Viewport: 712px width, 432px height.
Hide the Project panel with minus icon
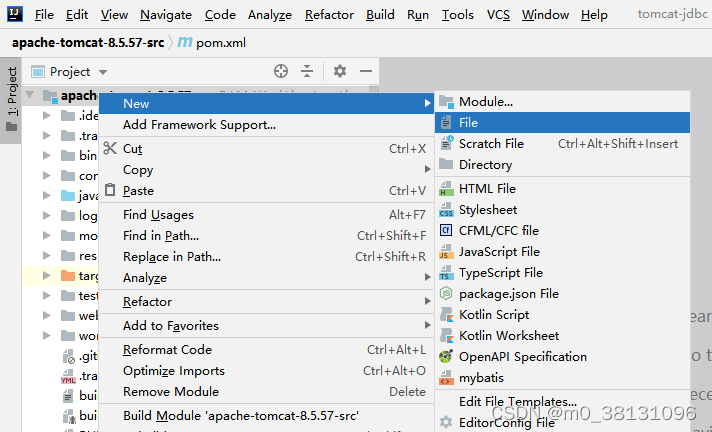tap(366, 71)
